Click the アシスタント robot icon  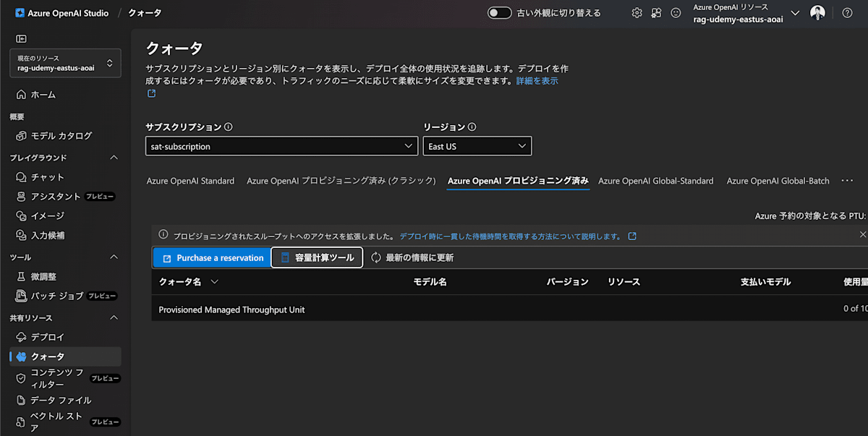pyautogui.click(x=21, y=197)
